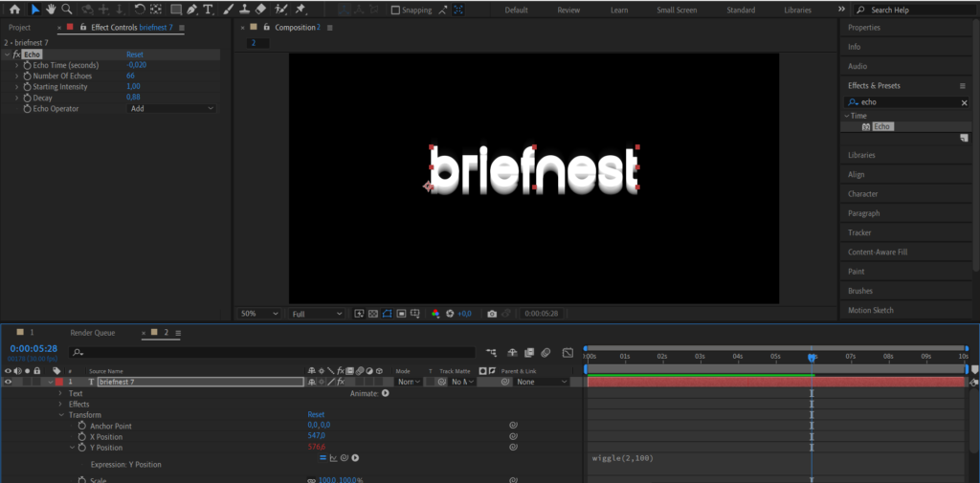Toggle Echo Time stopwatch

pyautogui.click(x=27, y=65)
